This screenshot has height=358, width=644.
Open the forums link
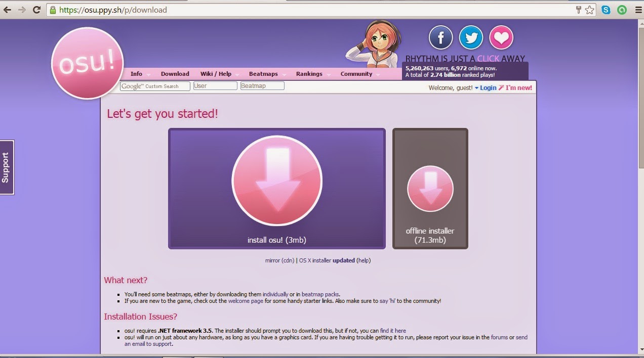[x=499, y=337]
